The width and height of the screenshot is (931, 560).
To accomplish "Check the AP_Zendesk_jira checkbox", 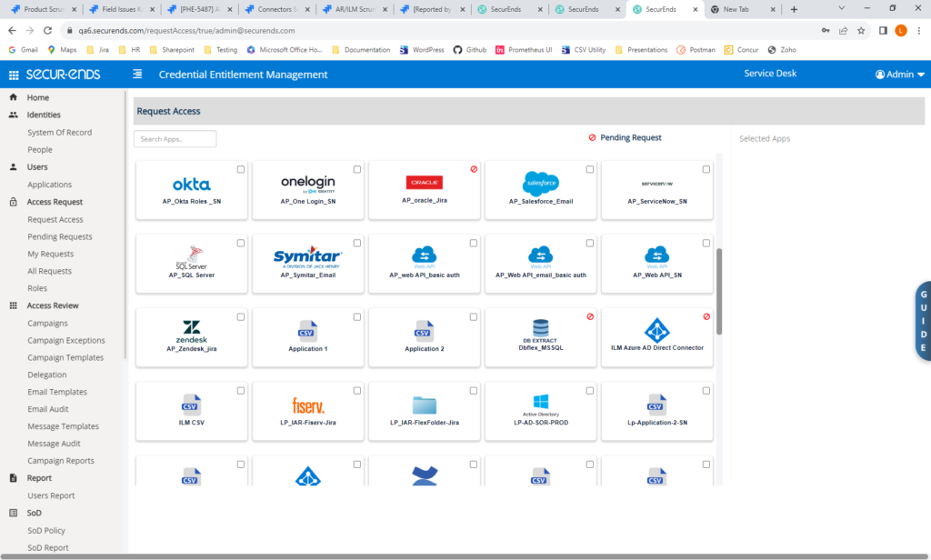I will 240,316.
